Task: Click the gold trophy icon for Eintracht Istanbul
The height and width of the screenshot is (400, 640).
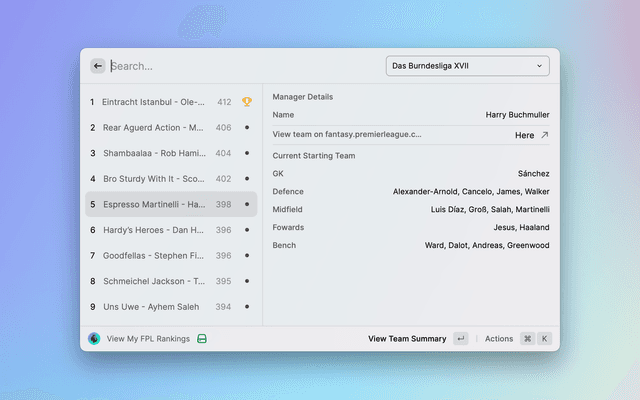Action: (247, 102)
